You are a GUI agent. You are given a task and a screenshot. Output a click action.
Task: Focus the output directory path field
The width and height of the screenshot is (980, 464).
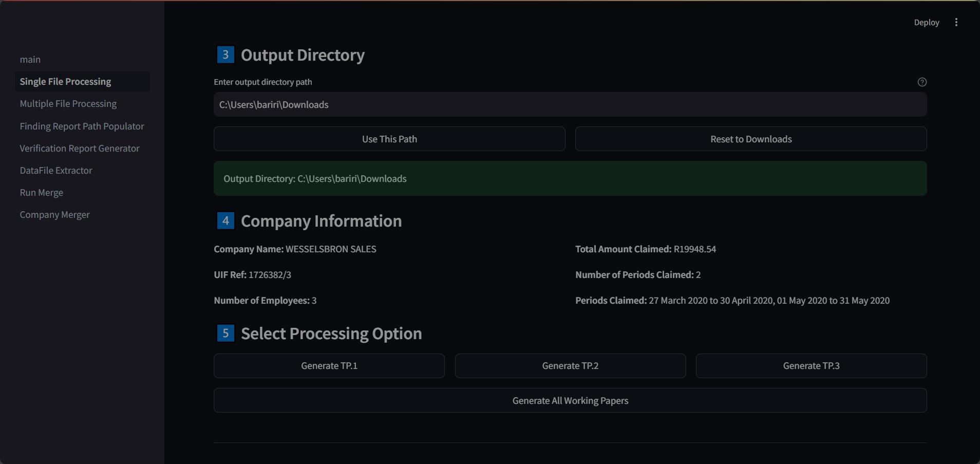pos(570,105)
